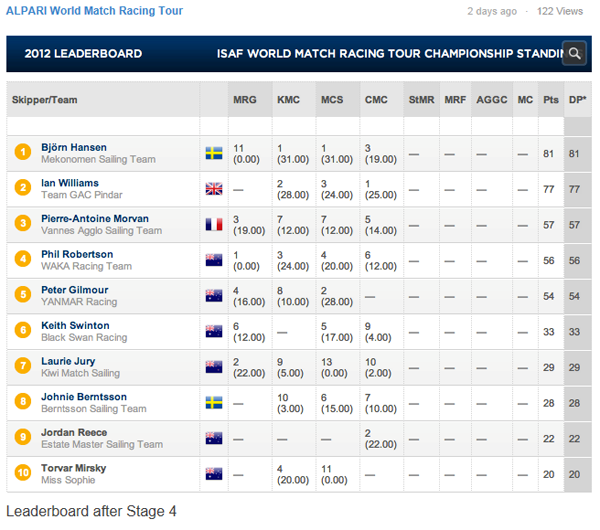Click the rank 1 orange badge
The width and height of the screenshot is (600, 530).
23,152
